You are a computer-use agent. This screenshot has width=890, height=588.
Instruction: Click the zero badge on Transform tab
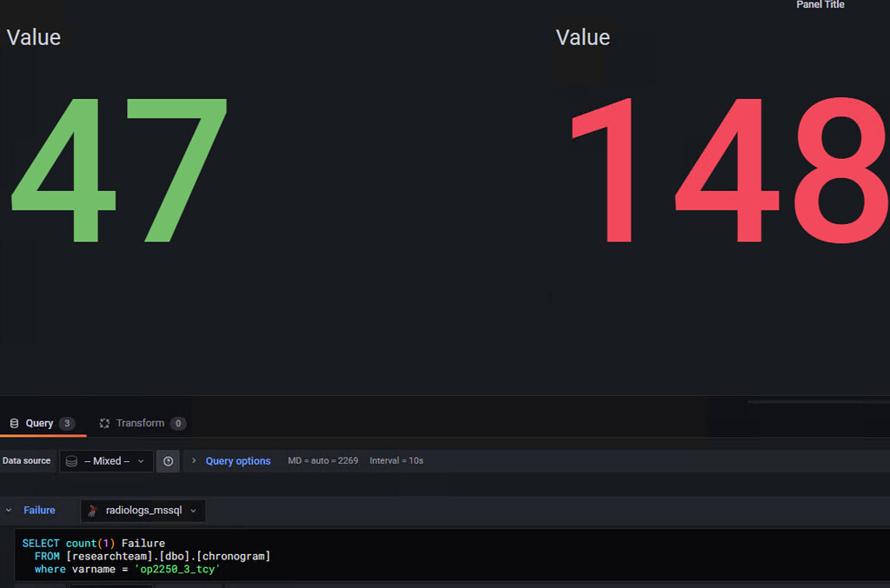click(x=178, y=423)
